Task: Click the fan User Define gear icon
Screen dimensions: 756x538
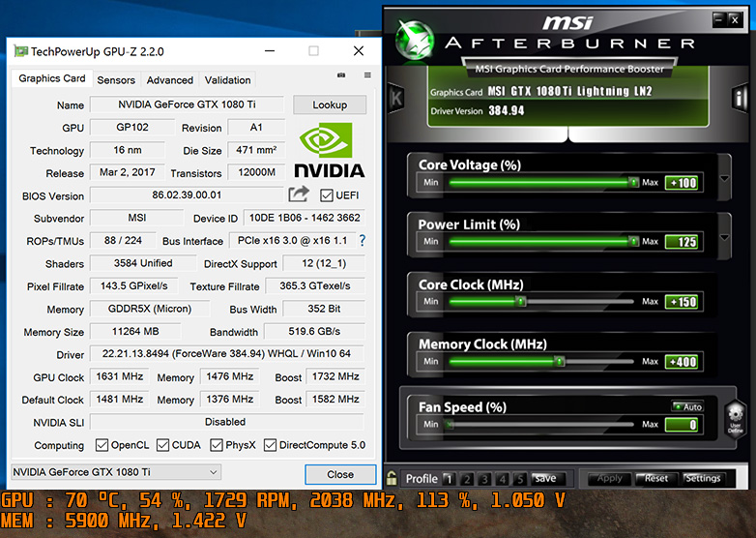Action: 736,418
